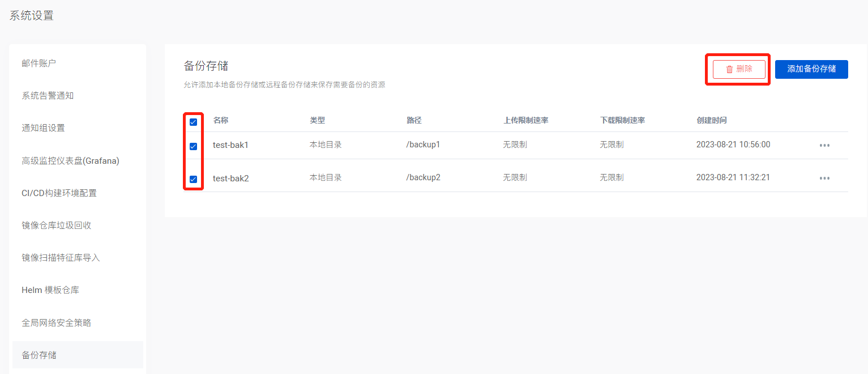Screen dimensions: 868x374
Task: Open the more options menu for test-bak1
Action: pyautogui.click(x=824, y=145)
